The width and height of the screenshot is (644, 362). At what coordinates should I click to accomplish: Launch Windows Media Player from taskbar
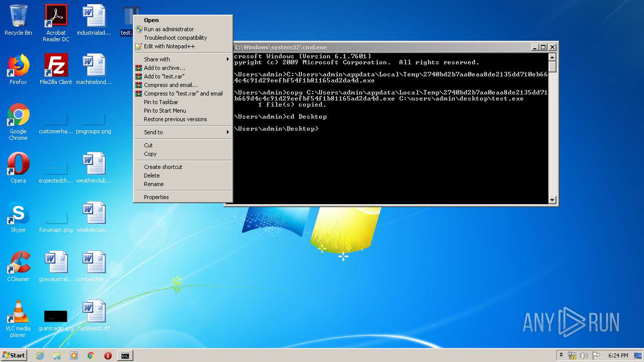coord(74,355)
